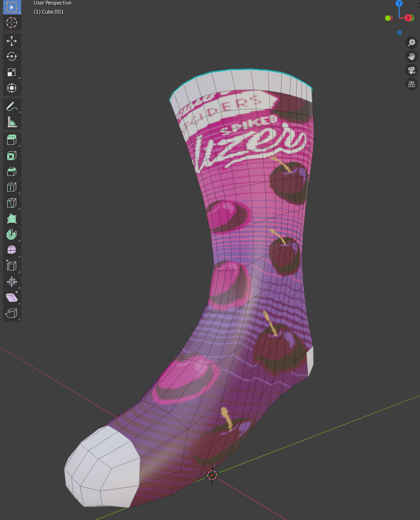420x520 pixels.
Task: Activate the 3D Cursor tool
Action: pyautogui.click(x=12, y=23)
